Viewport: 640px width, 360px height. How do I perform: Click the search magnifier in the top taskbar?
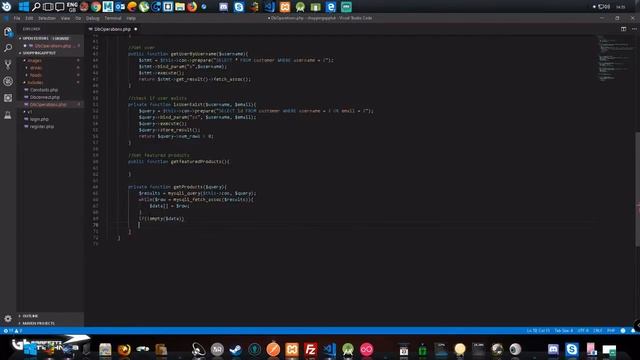36,7
